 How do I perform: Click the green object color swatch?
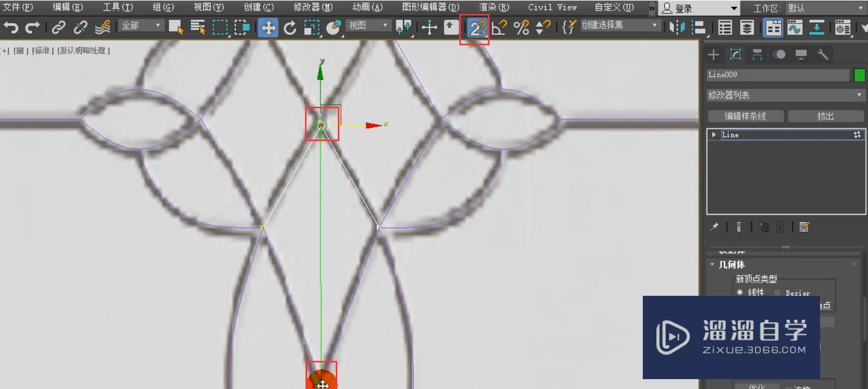(859, 75)
